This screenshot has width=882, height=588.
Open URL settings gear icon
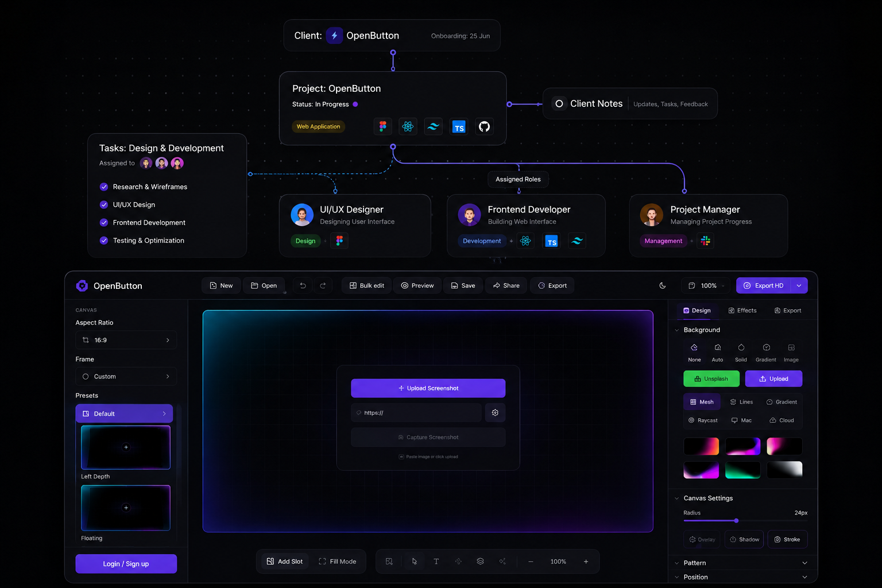pos(495,412)
